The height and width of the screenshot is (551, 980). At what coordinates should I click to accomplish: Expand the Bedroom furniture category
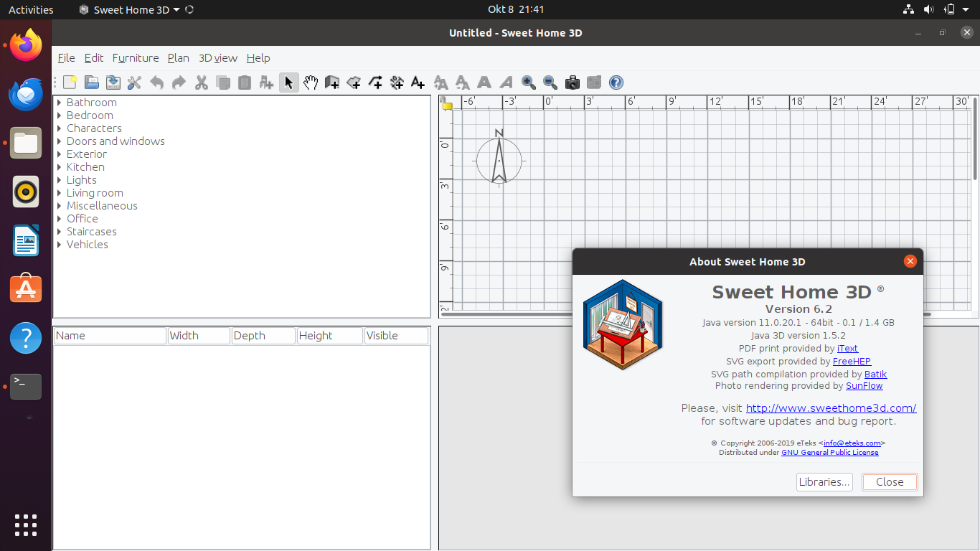(60, 116)
